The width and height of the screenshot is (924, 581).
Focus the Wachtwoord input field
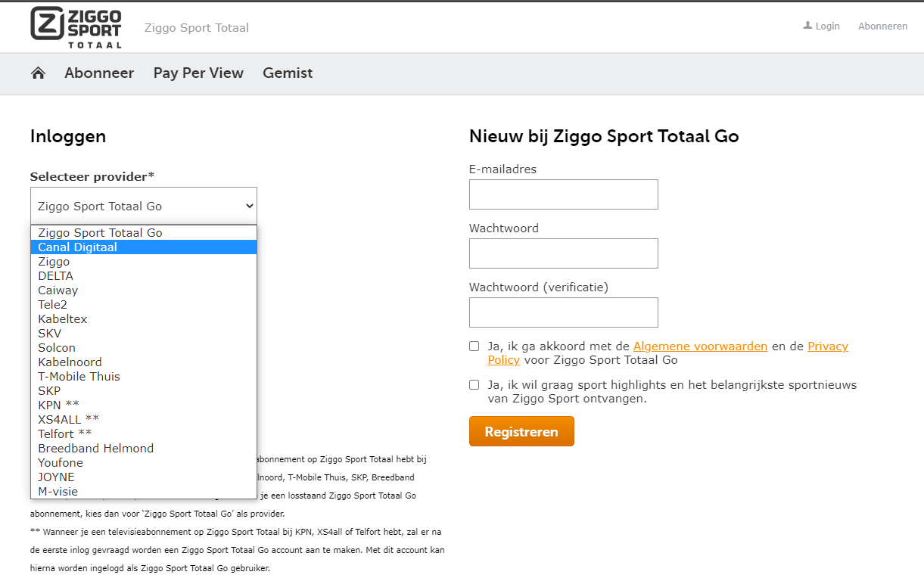(x=564, y=253)
